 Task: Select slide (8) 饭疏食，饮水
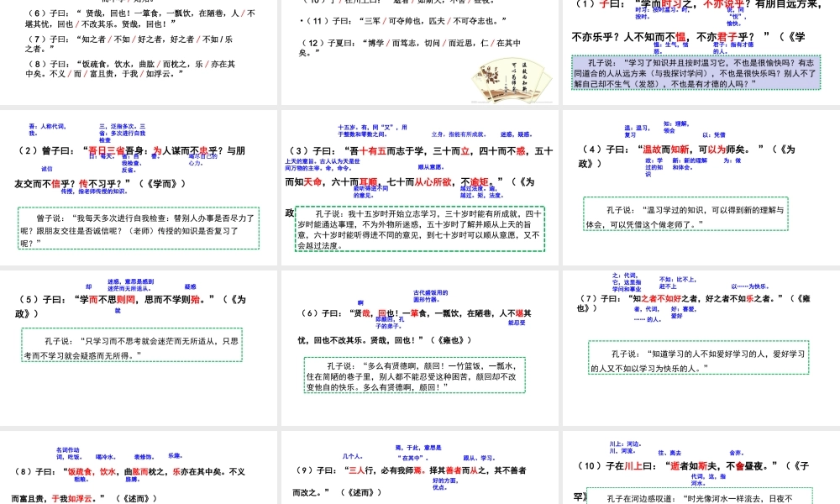139,468
